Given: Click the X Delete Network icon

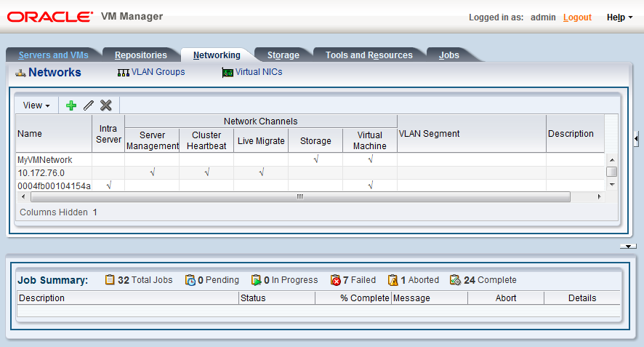Looking at the screenshot, I should click(106, 105).
